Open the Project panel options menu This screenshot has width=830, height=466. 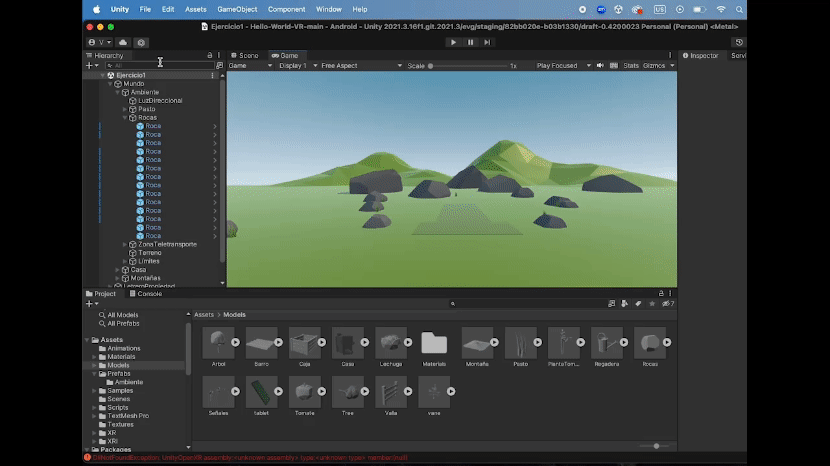[670, 293]
